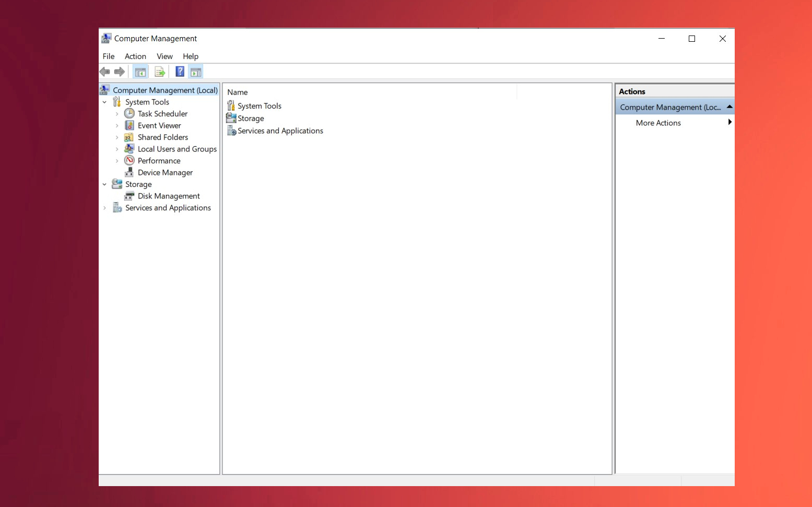Select the Local Users and Groups label
812x507 pixels.
[177, 149]
